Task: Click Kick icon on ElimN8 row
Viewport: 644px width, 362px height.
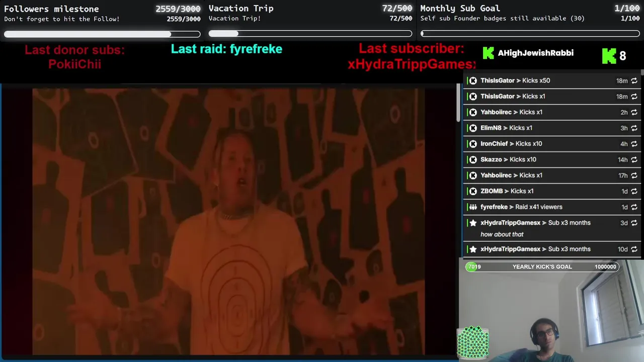Action: pos(473,128)
